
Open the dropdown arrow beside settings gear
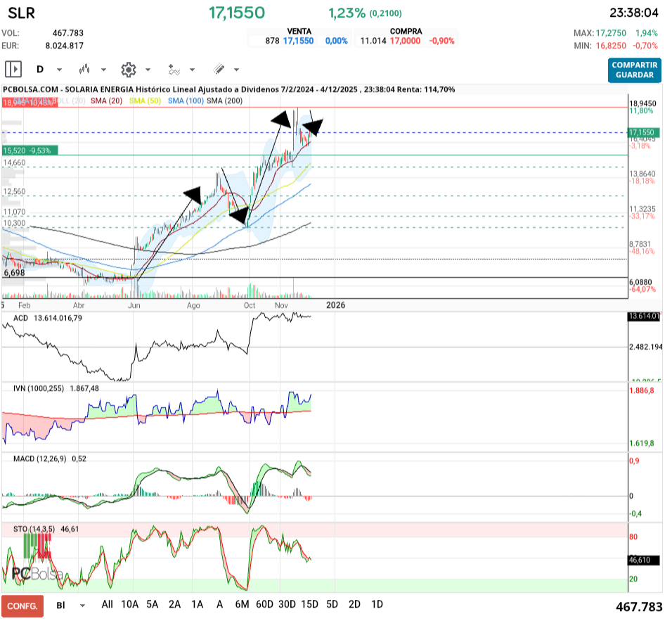pos(148,70)
